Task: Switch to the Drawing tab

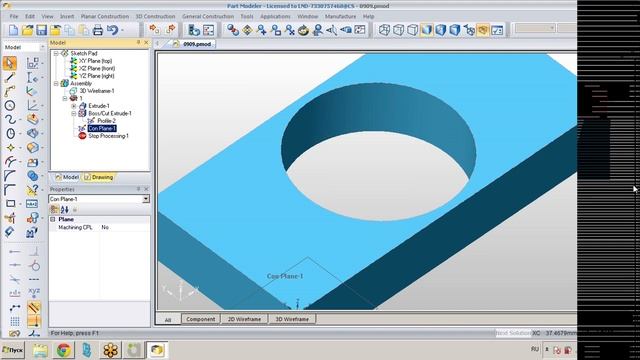Action: (x=98, y=177)
